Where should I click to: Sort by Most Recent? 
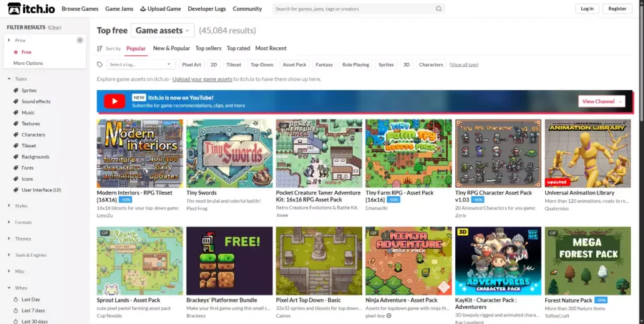click(x=270, y=48)
